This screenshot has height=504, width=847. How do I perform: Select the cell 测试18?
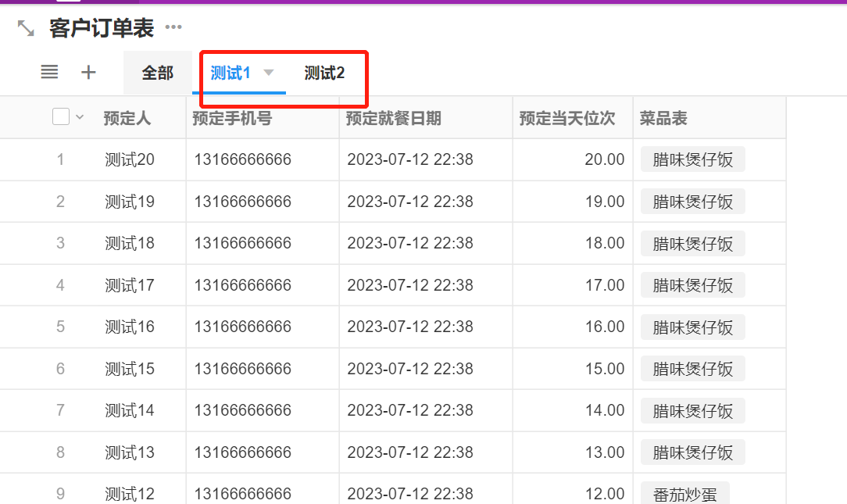pyautogui.click(x=130, y=243)
